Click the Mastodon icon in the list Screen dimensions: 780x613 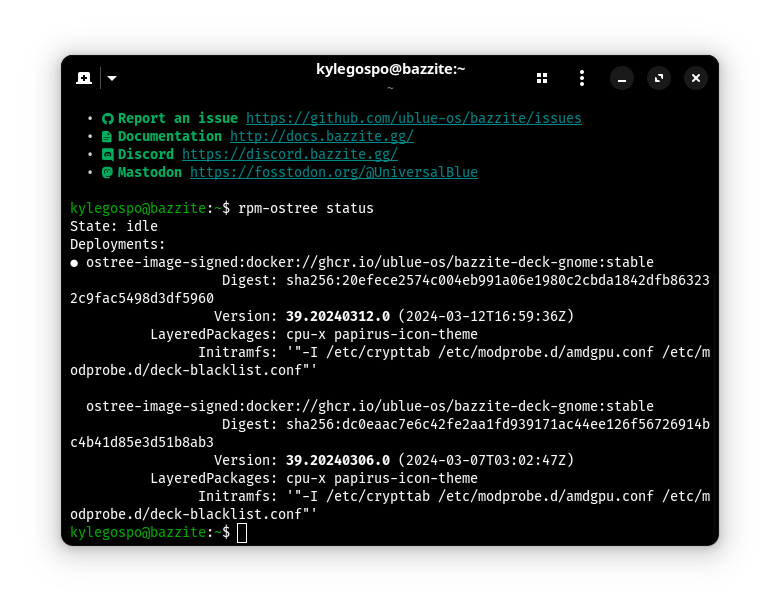coord(107,172)
